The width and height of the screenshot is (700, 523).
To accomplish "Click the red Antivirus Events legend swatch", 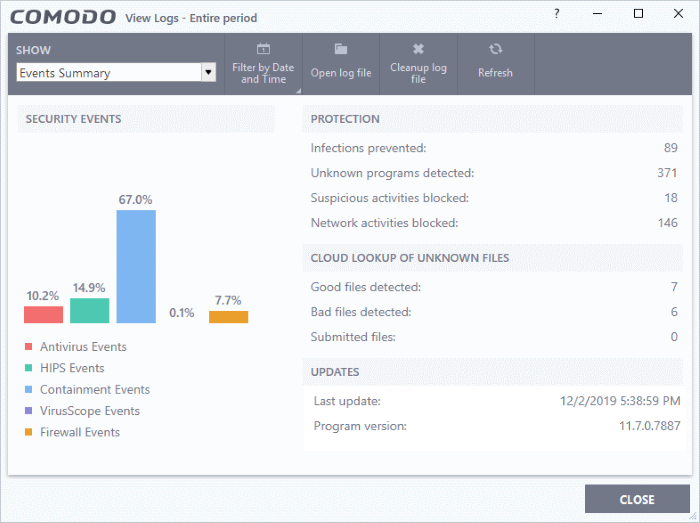I will tap(29, 347).
